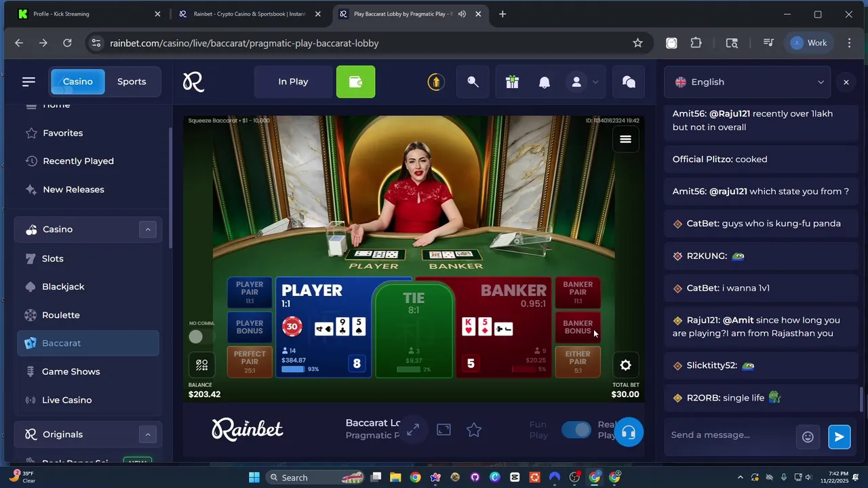Image resolution: width=868 pixels, height=488 pixels.
Task: Select Casino mode toggle
Action: pyautogui.click(x=78, y=81)
